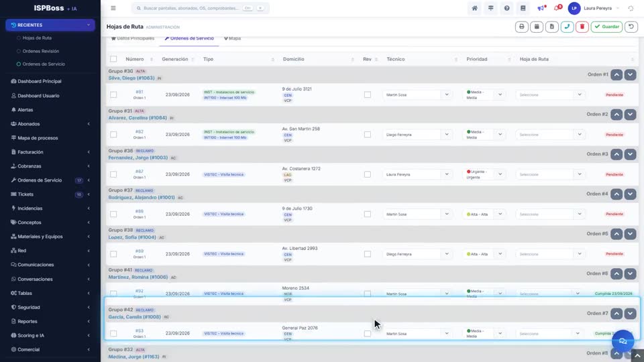
Task: Open Dashboard Principal in sidebar
Action: (x=40, y=81)
